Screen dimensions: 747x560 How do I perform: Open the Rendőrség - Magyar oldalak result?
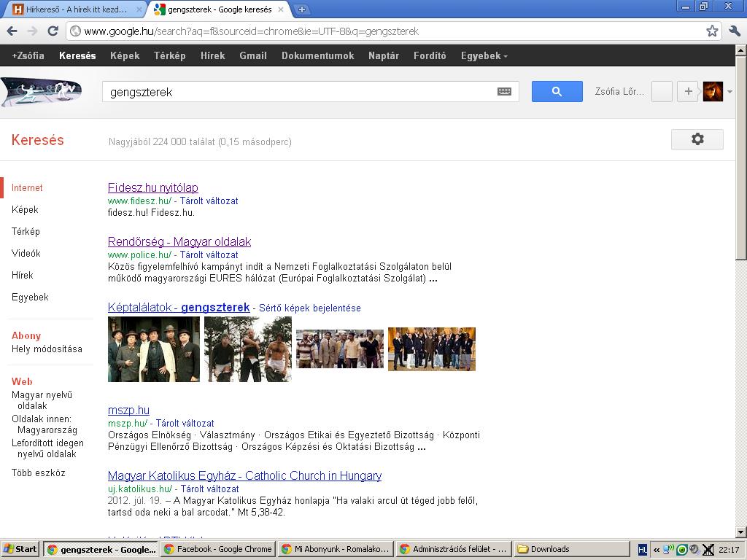pyautogui.click(x=179, y=241)
